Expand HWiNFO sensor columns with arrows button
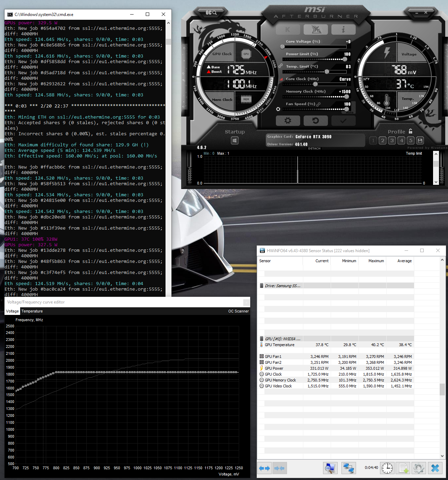Viewport: 448px width, 480px height. tap(264, 468)
